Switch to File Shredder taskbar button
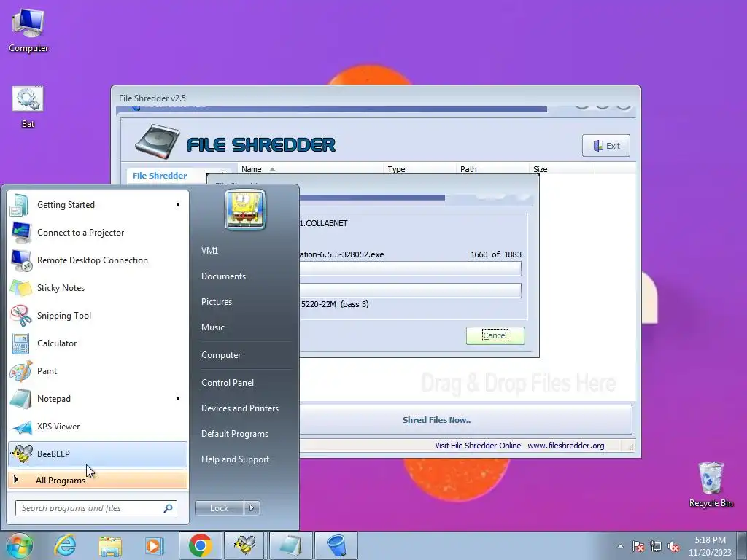 coord(336,545)
